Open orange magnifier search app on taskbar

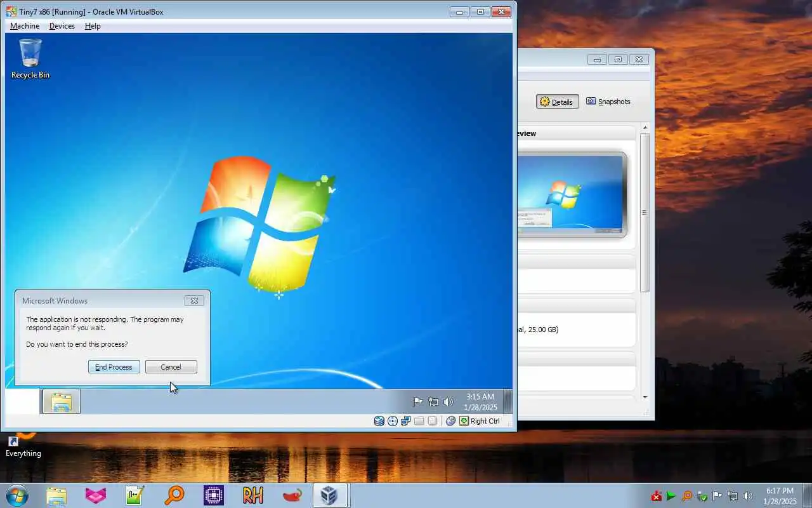pyautogui.click(x=174, y=495)
